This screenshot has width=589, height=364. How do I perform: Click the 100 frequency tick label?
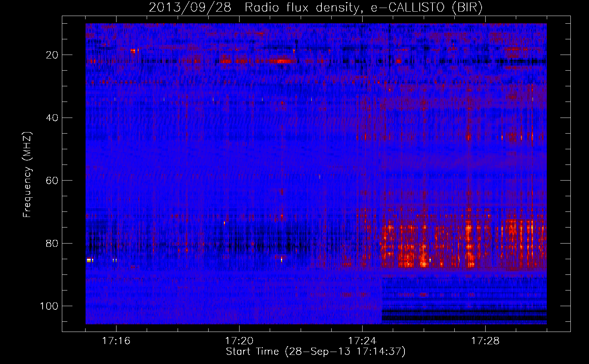coord(49,306)
